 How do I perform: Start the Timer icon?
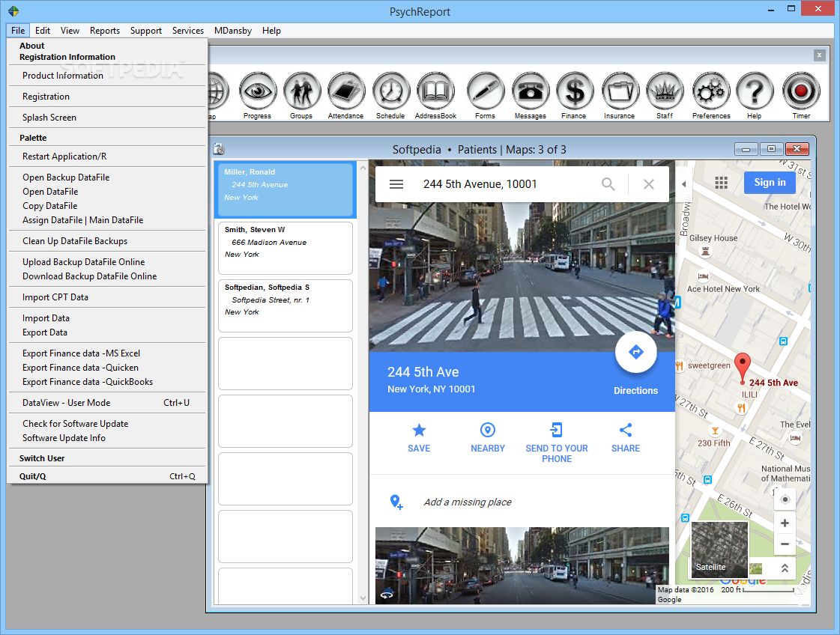click(x=801, y=92)
